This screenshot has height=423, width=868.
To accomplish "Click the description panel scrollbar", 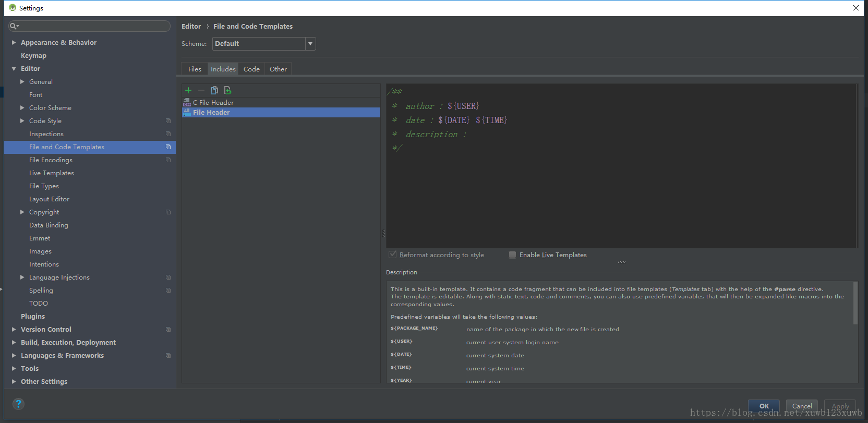I will (x=855, y=304).
